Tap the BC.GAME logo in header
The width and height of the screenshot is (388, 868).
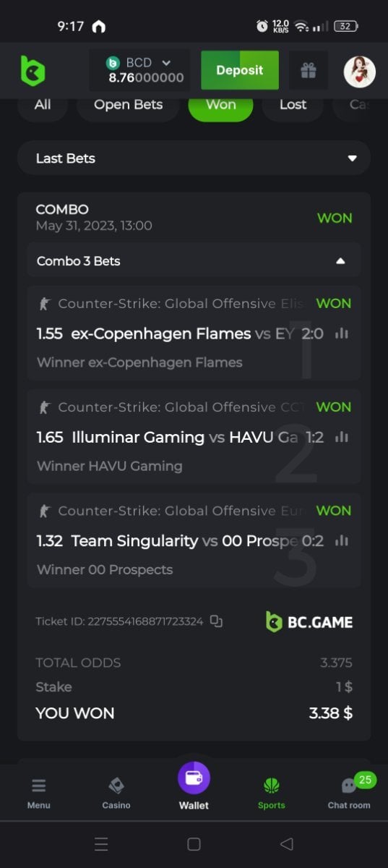pyautogui.click(x=33, y=70)
